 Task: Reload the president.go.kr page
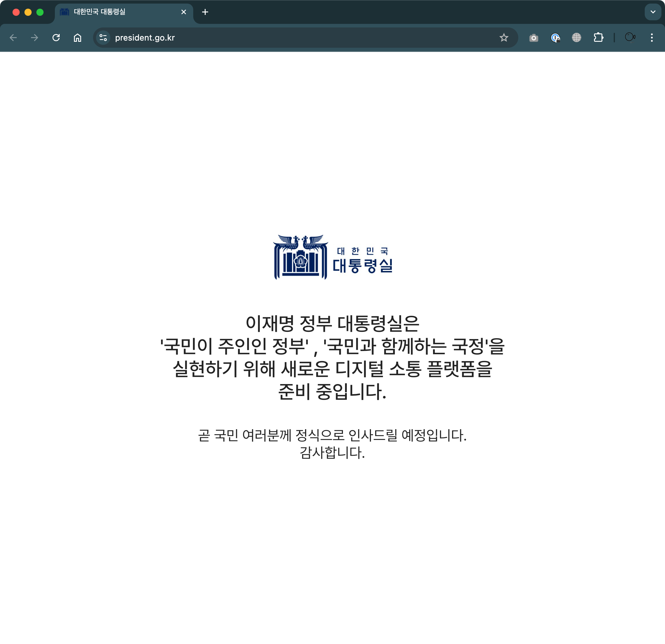tap(56, 38)
